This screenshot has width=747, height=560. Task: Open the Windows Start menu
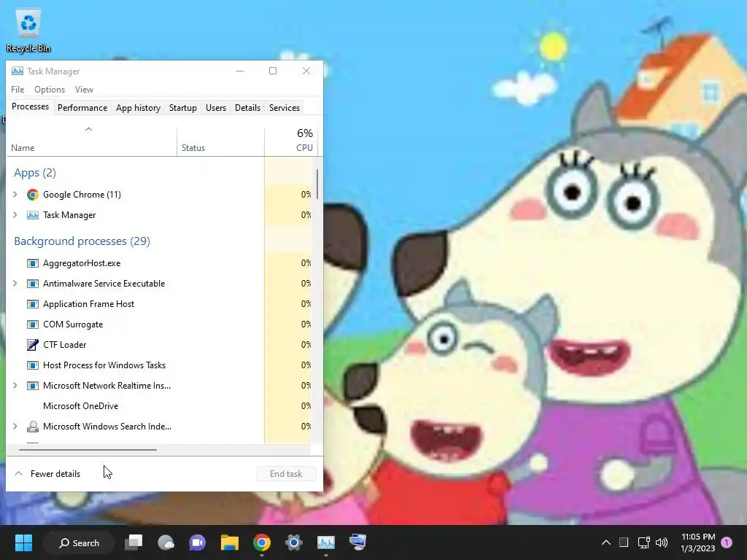point(23,542)
